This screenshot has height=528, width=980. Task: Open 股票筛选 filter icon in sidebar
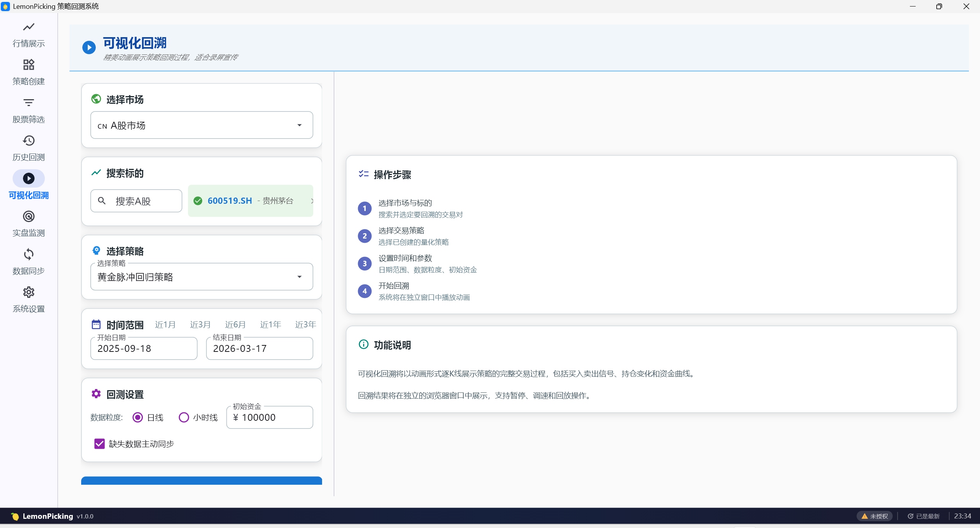[x=28, y=103]
